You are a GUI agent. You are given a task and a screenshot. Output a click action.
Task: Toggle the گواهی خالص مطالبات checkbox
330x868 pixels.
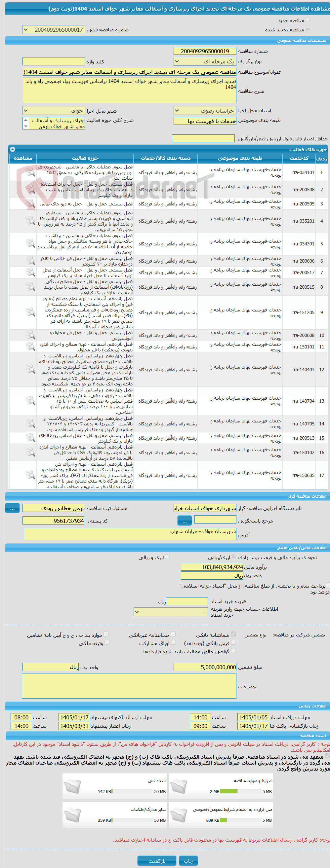click(x=233, y=651)
